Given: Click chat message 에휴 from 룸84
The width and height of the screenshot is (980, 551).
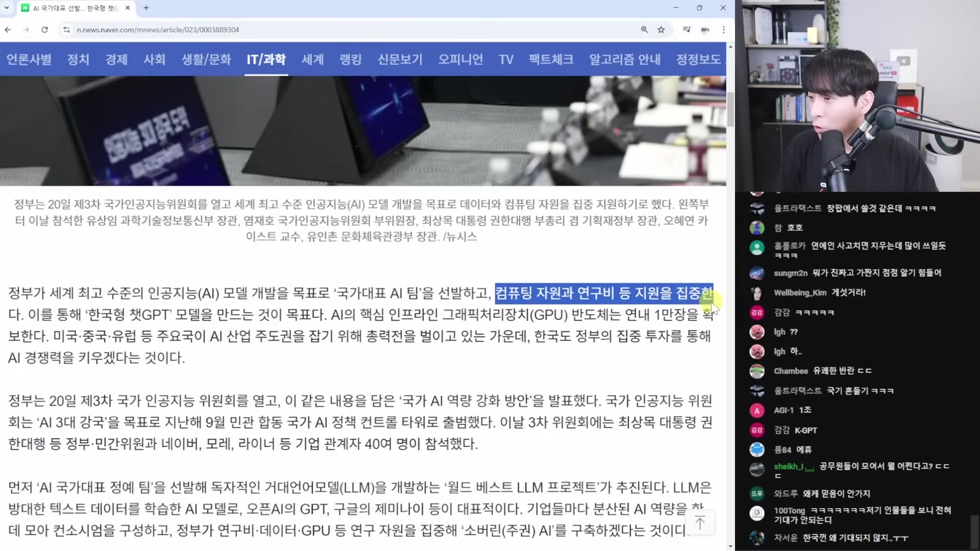Looking at the screenshot, I should click(804, 450).
